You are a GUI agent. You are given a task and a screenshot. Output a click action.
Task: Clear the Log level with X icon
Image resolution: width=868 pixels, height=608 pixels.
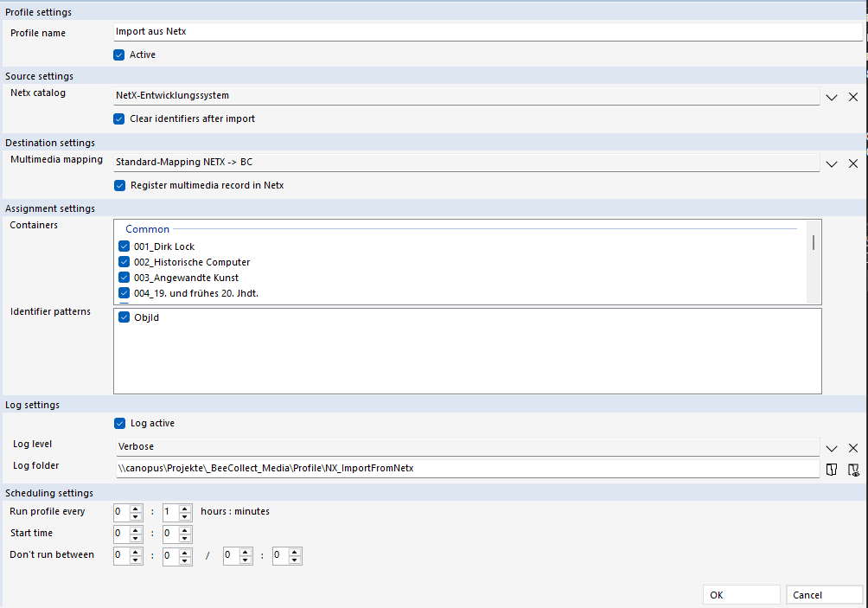(x=852, y=448)
